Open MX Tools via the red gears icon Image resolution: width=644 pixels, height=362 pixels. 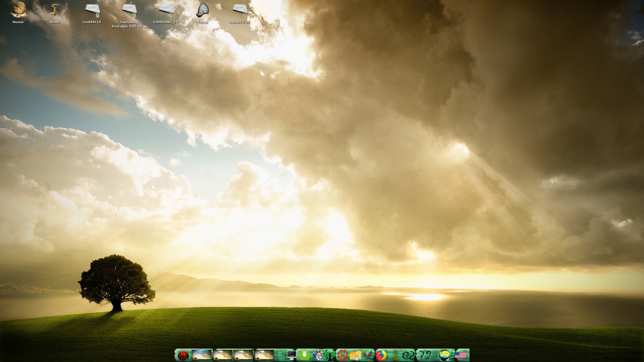click(x=342, y=356)
